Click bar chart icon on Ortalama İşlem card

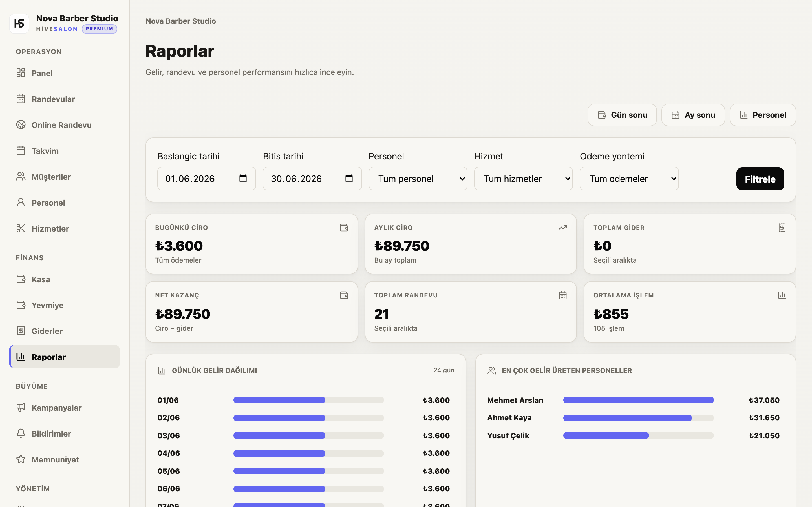click(782, 295)
